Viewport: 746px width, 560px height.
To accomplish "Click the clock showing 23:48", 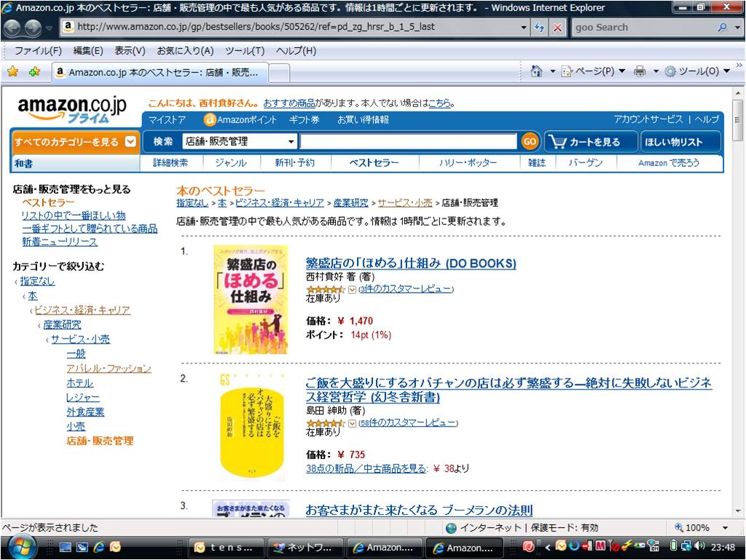I will [x=723, y=547].
